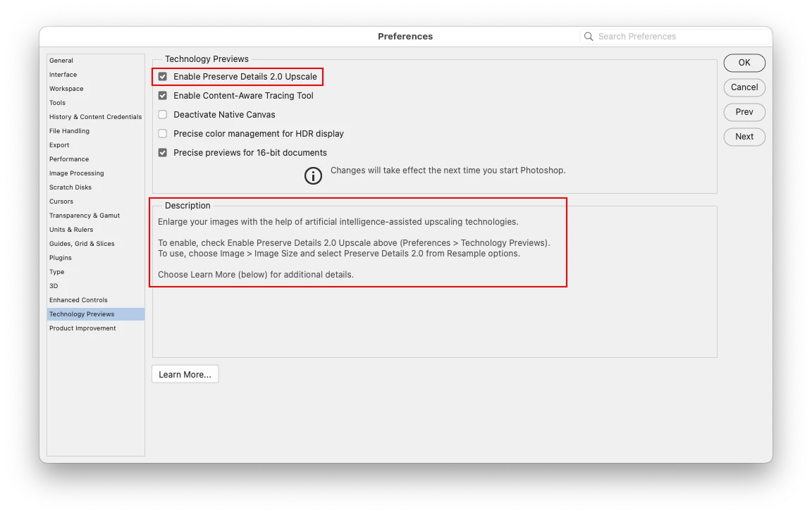This screenshot has height=515, width=812.
Task: Click the Learn More... button
Action: [185, 374]
